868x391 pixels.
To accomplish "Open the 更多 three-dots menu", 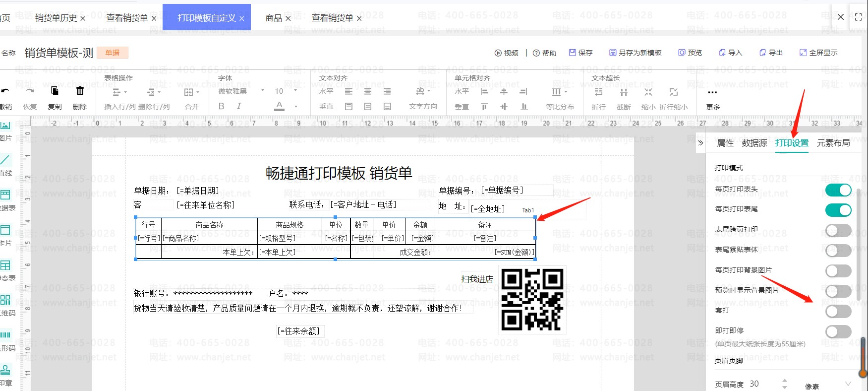I will 712,93.
